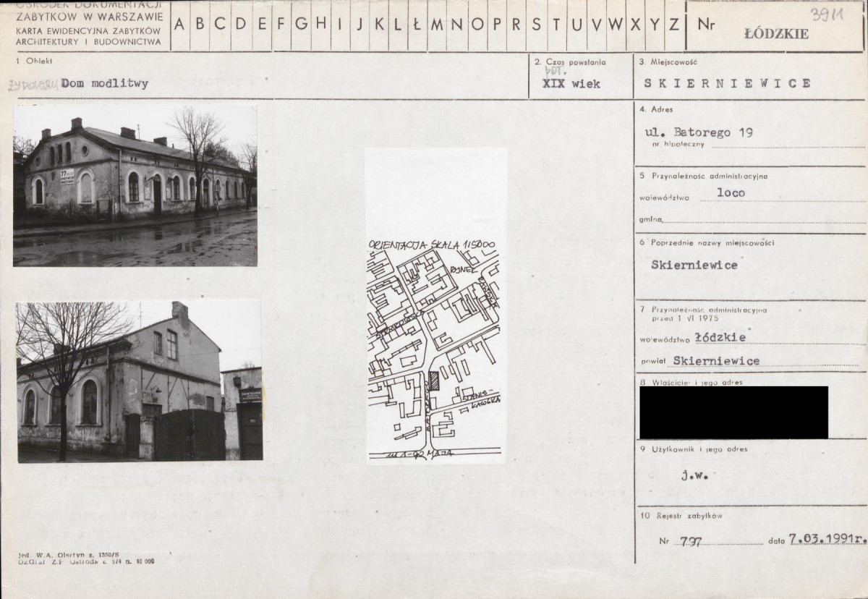Viewport: 868px width, 599px height.
Task: Click the object name 'Dom modlitwy'
Action: (105, 83)
